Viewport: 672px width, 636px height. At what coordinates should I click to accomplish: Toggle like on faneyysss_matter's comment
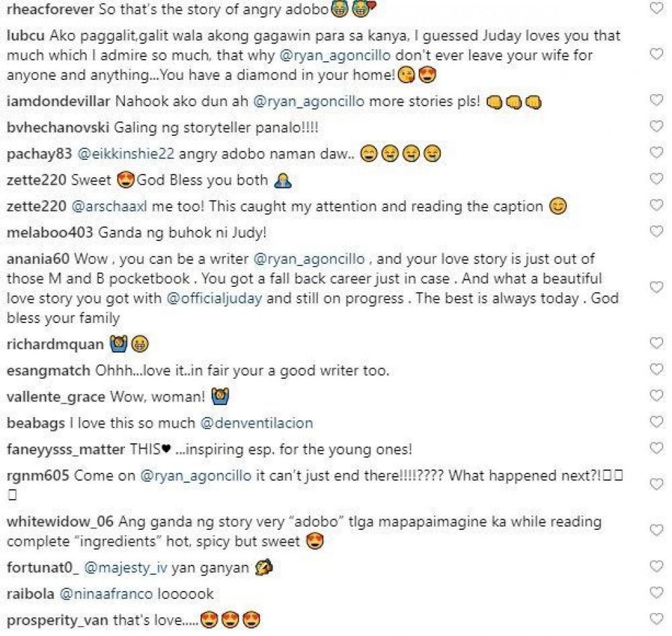pyautogui.click(x=657, y=449)
